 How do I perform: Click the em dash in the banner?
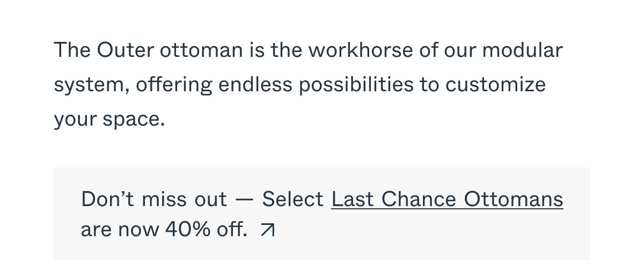point(244,200)
